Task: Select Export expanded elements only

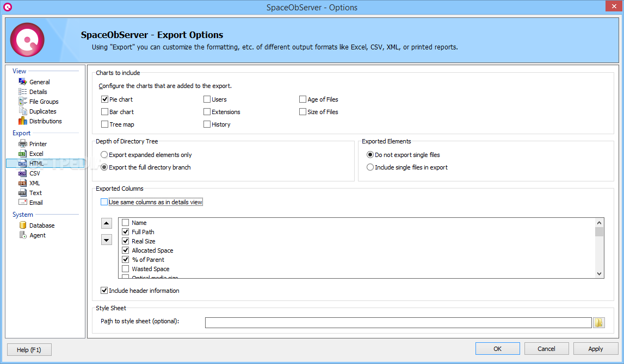Action: 104,155
